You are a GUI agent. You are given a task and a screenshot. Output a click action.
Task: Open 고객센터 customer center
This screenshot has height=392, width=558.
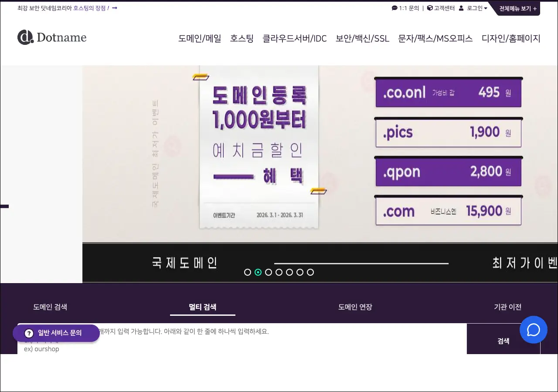441,8
